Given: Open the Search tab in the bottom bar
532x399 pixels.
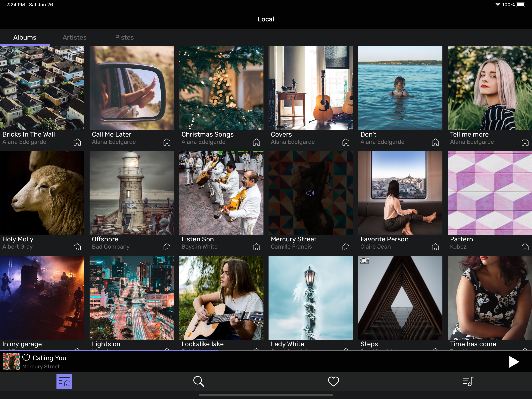Looking at the screenshot, I should (x=199, y=381).
